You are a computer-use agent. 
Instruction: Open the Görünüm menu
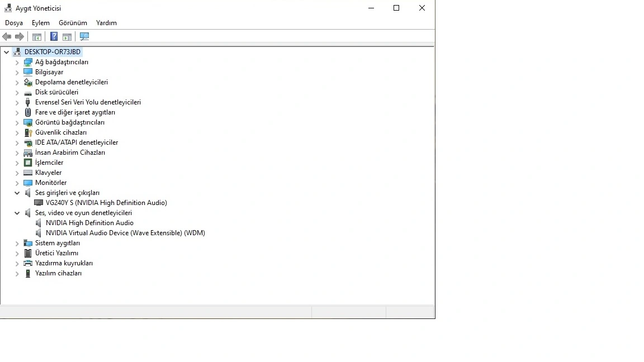pos(73,23)
